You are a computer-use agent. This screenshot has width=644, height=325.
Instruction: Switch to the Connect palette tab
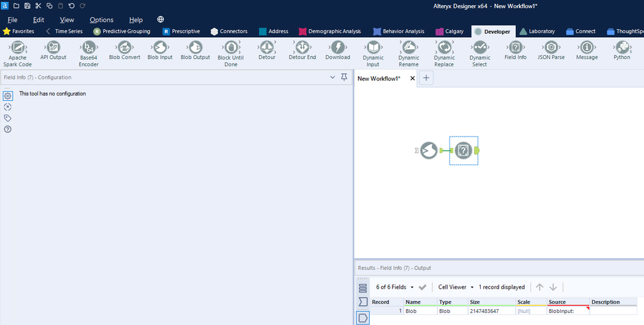[x=580, y=31]
